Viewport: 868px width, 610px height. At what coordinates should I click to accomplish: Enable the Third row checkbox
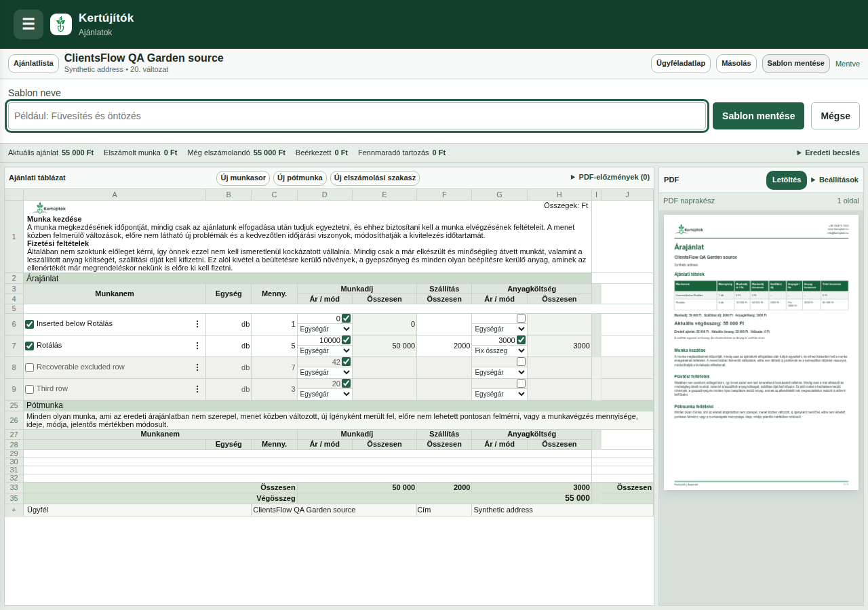pyautogui.click(x=29, y=389)
